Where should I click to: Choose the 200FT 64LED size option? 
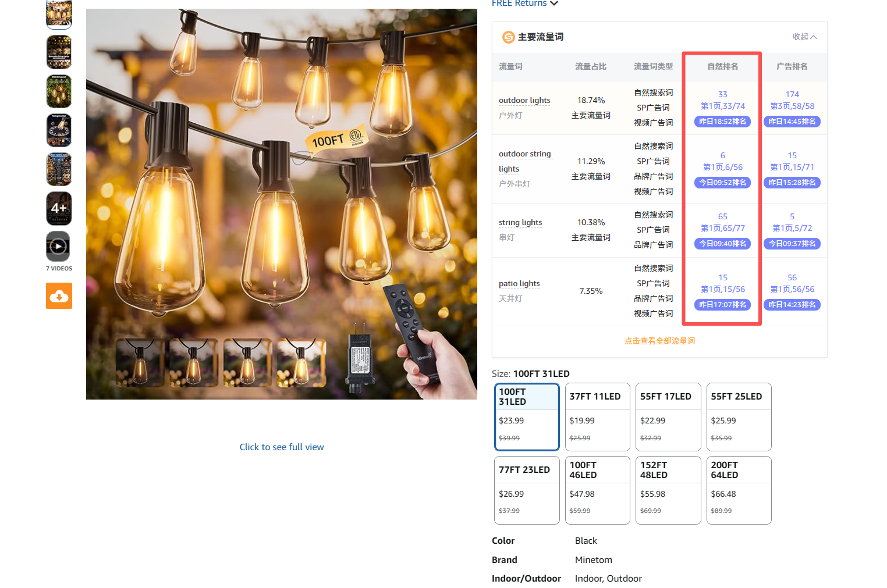739,490
